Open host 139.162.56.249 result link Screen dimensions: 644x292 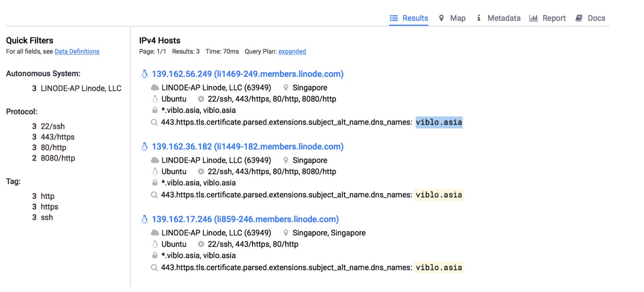248,74
